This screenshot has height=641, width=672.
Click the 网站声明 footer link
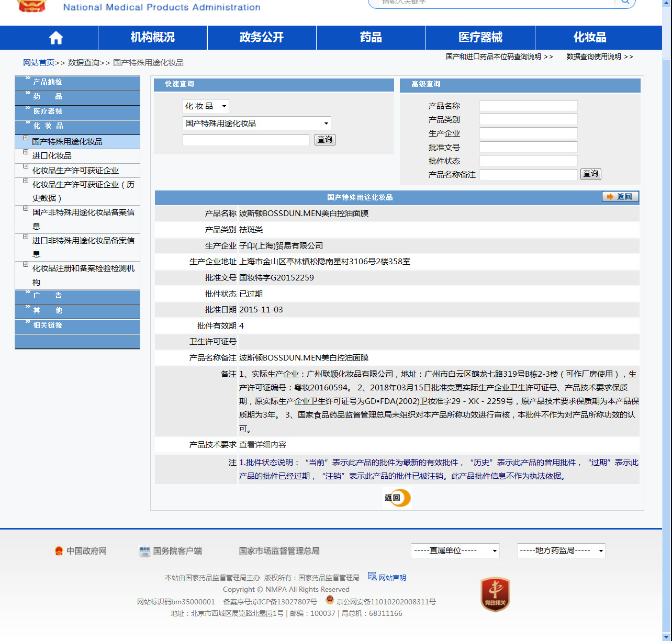(x=393, y=578)
